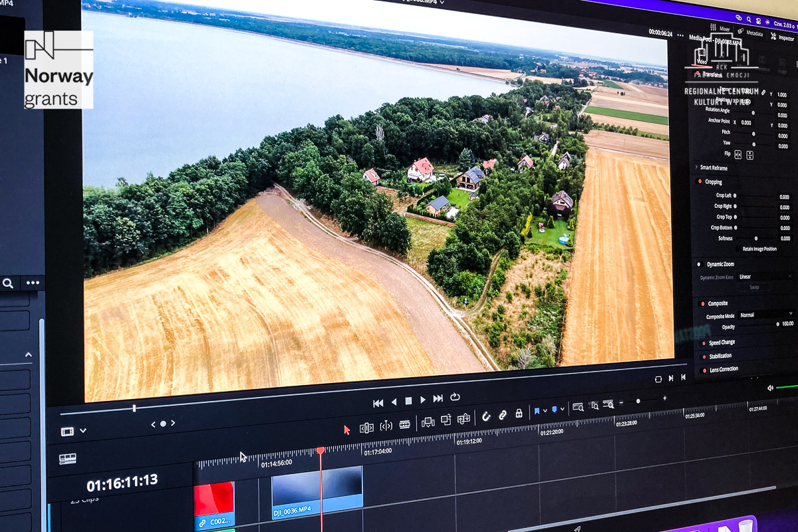
Task: Click the search magnifier in left panel
Action: [x=8, y=283]
